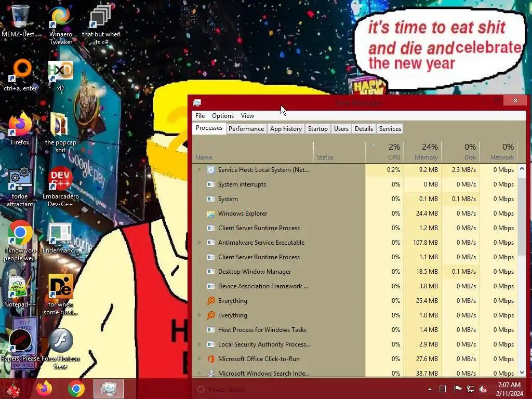
Task: Expand the second Everything process group
Action: coord(199,315)
